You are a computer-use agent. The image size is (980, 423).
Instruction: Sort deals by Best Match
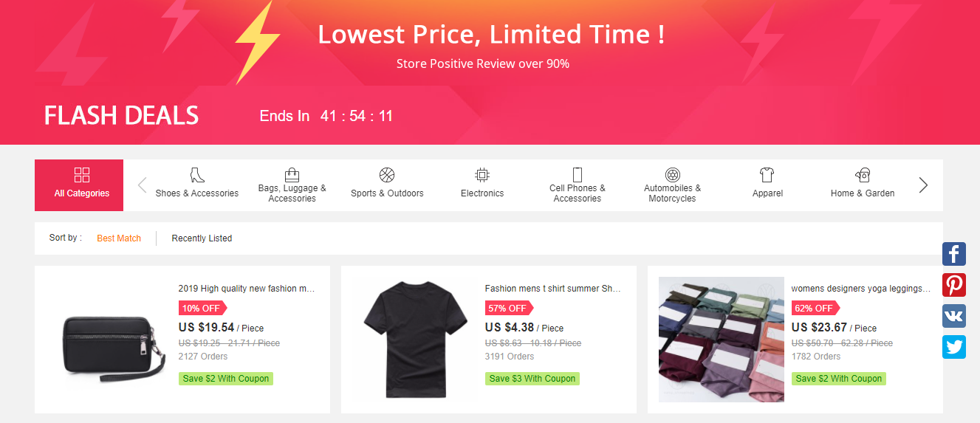(119, 238)
